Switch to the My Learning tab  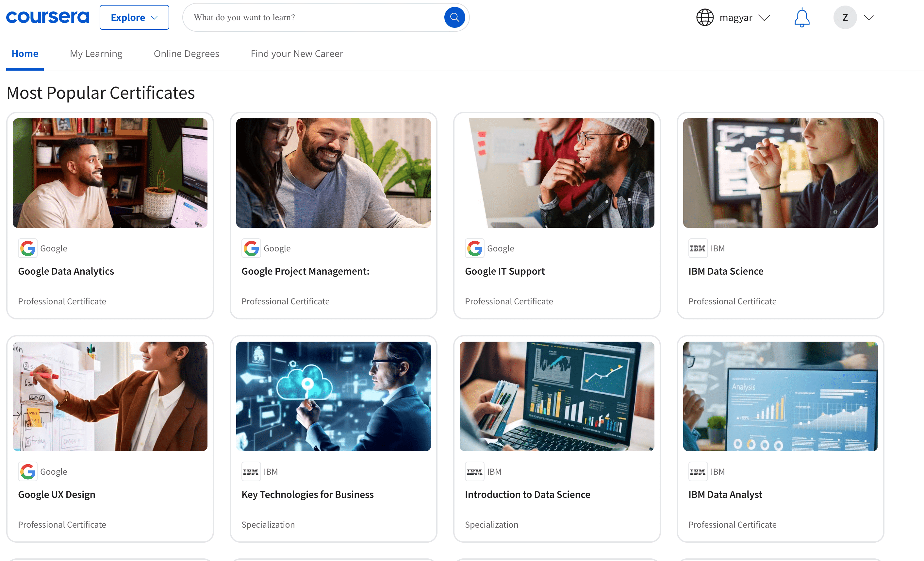[96, 54]
